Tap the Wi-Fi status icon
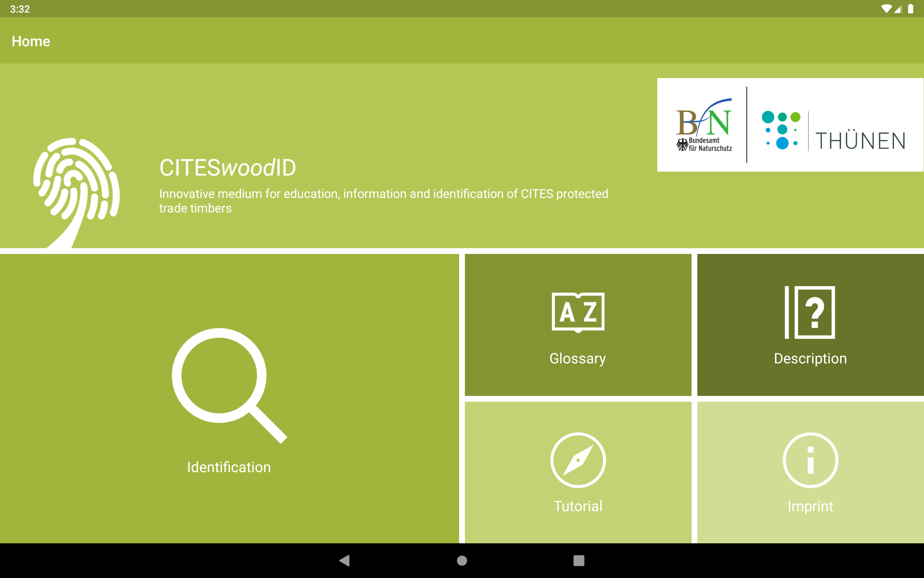 click(886, 9)
